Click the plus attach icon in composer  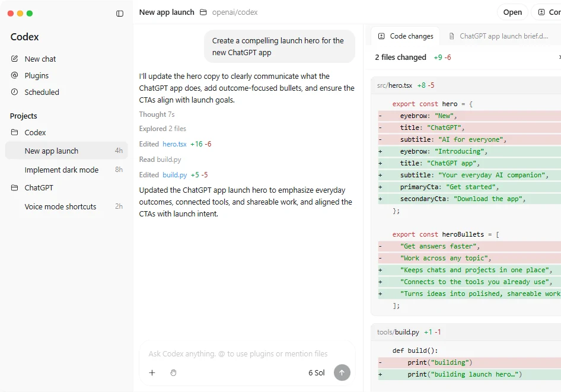pos(152,372)
